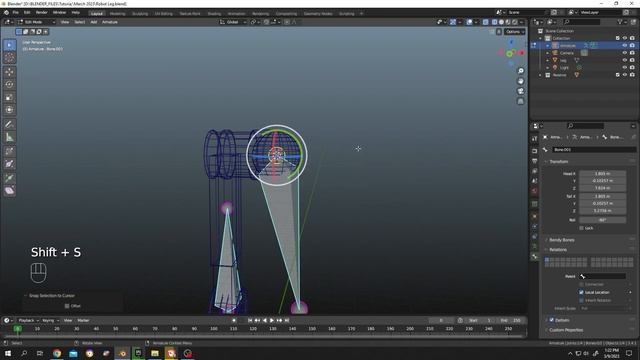Open the Global orientation dropdown
Screen dimensions: 640x360
[x=233, y=22]
